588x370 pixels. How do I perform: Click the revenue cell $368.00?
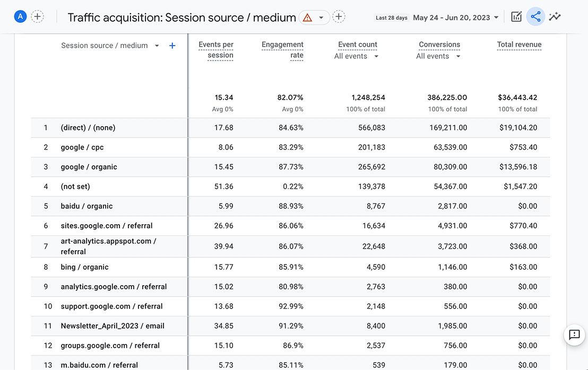[523, 246]
